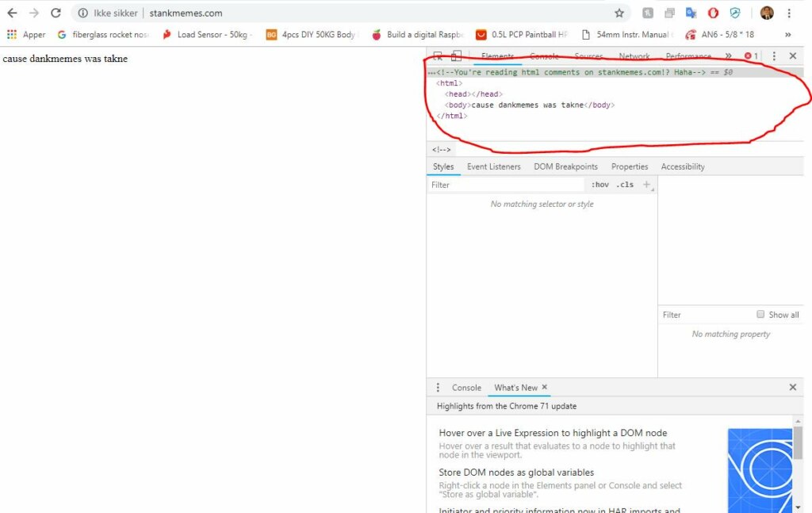812x513 pixels.
Task: Enable the Show all checkbox
Action: pyautogui.click(x=760, y=314)
